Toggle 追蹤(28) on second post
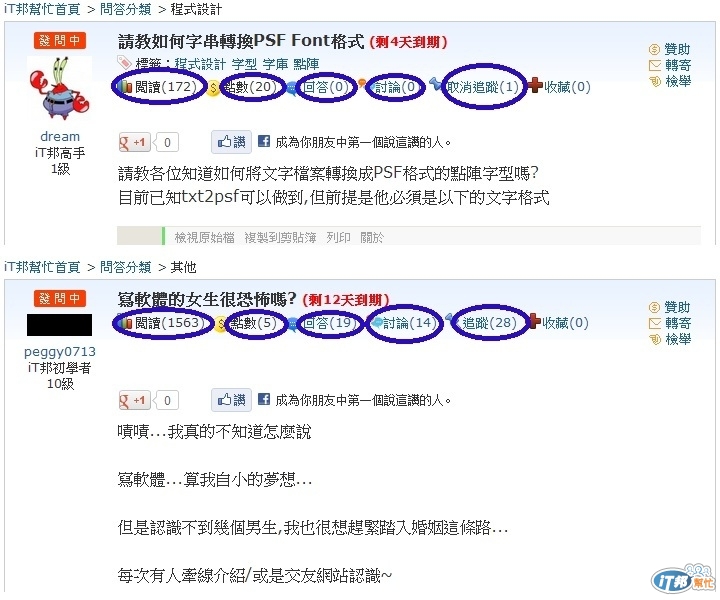 (489, 323)
